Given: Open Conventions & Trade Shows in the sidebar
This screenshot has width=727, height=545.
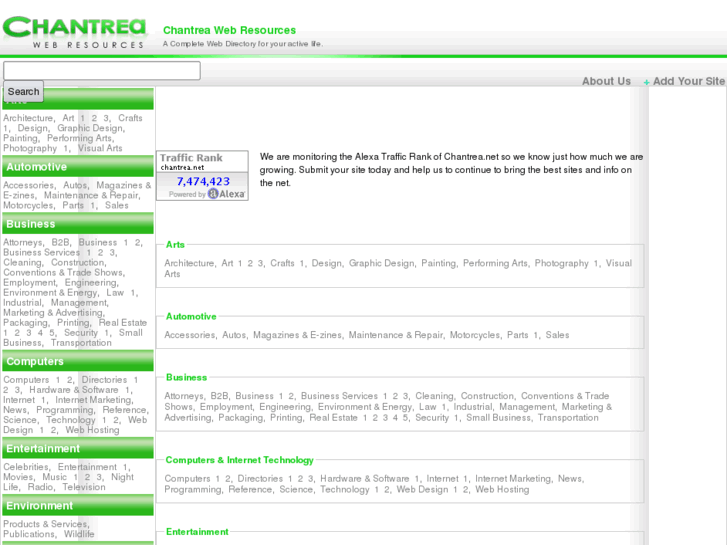Looking at the screenshot, I should click(64, 272).
